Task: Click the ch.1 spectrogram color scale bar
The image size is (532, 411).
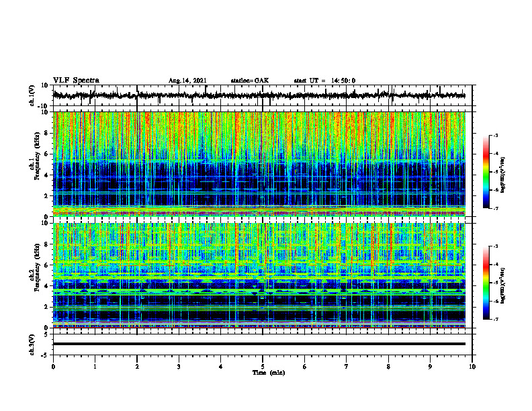Action: coord(486,172)
